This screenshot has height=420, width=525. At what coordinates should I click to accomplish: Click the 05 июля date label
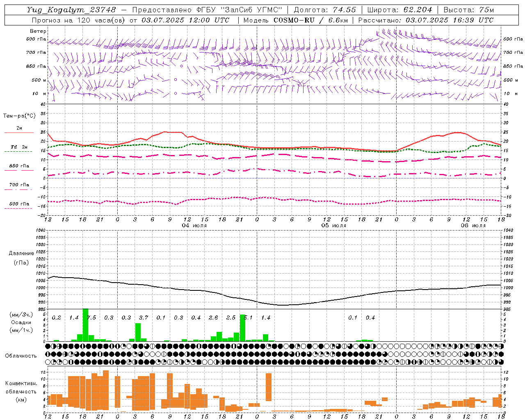point(333,226)
